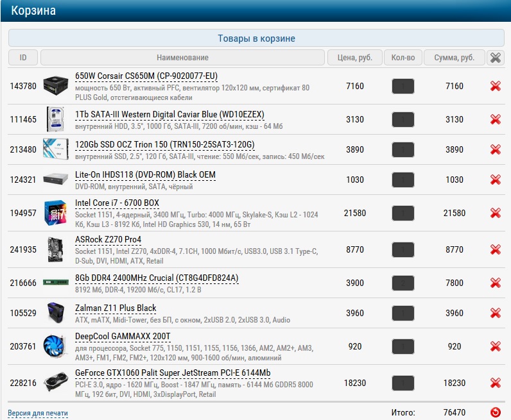Open the ASRock motherboard thumbnail
Image resolution: width=511 pixels, height=420 pixels.
[x=55, y=249]
